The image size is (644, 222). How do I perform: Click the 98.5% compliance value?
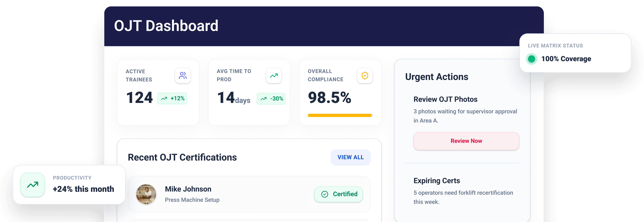pyautogui.click(x=330, y=98)
